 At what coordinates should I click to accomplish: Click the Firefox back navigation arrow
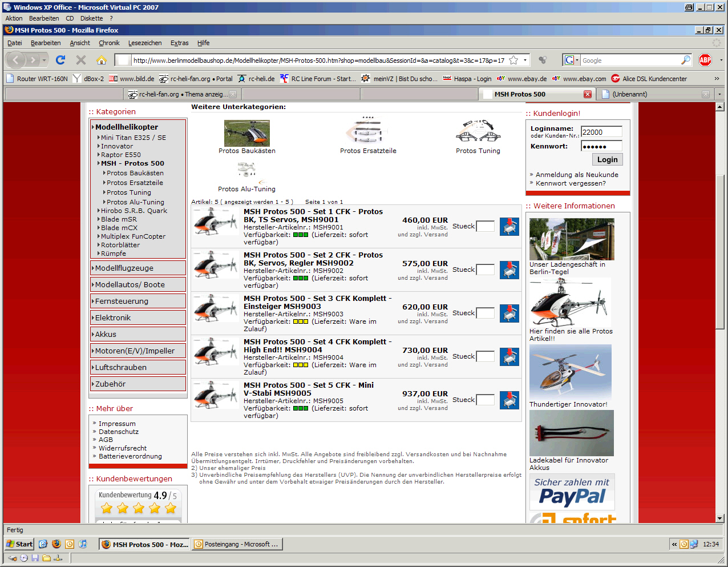[15, 60]
